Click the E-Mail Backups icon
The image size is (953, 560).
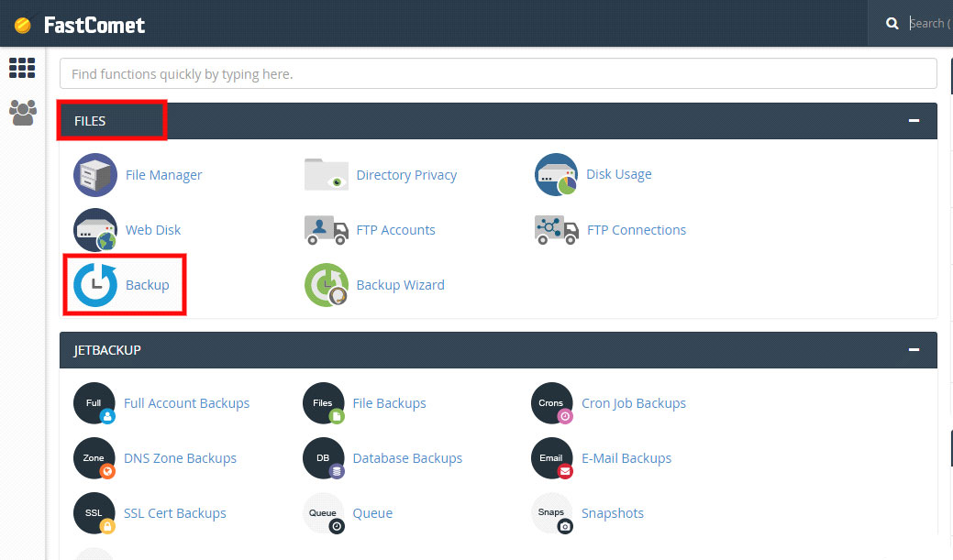point(552,458)
